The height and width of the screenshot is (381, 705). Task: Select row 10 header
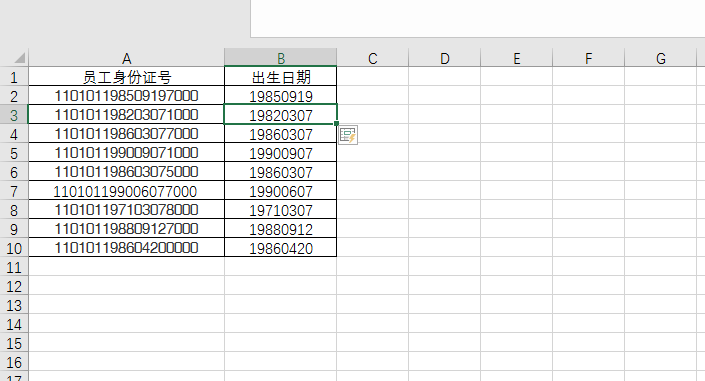coord(14,248)
